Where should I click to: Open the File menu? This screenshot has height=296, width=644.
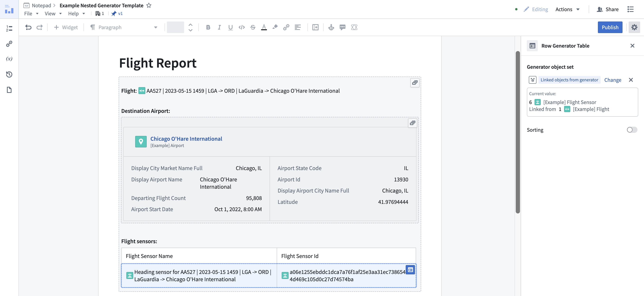pyautogui.click(x=31, y=13)
